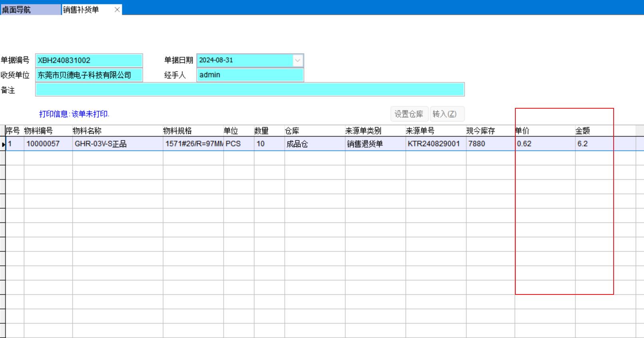Screen dimensions: 644x338
Task: Select the source number KTR240829001 cell
Action: point(435,144)
